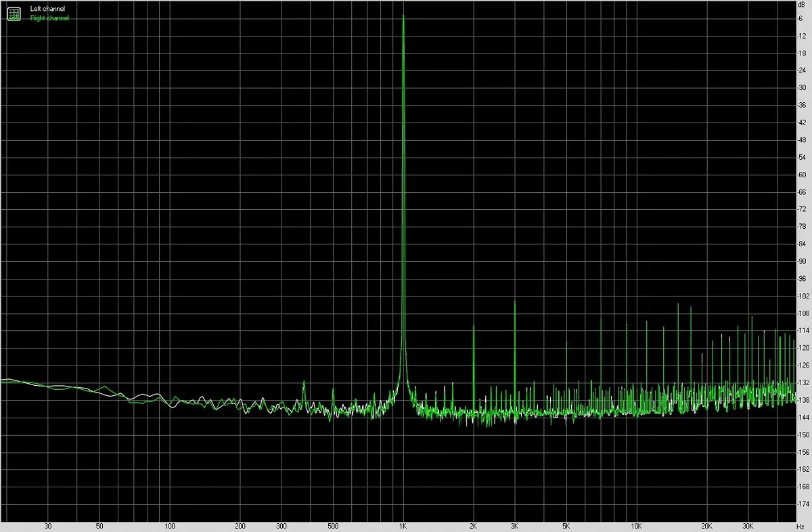This screenshot has width=812, height=532.
Task: Click the "200" Hz frequency label
Action: (x=240, y=525)
